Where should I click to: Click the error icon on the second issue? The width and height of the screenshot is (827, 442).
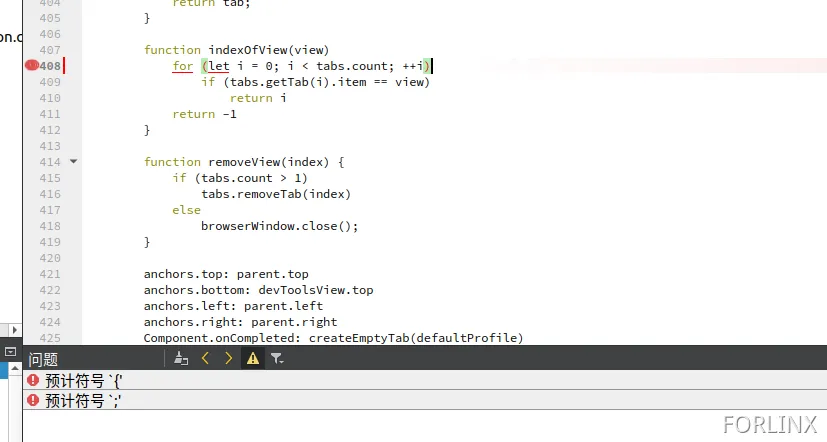coord(33,400)
